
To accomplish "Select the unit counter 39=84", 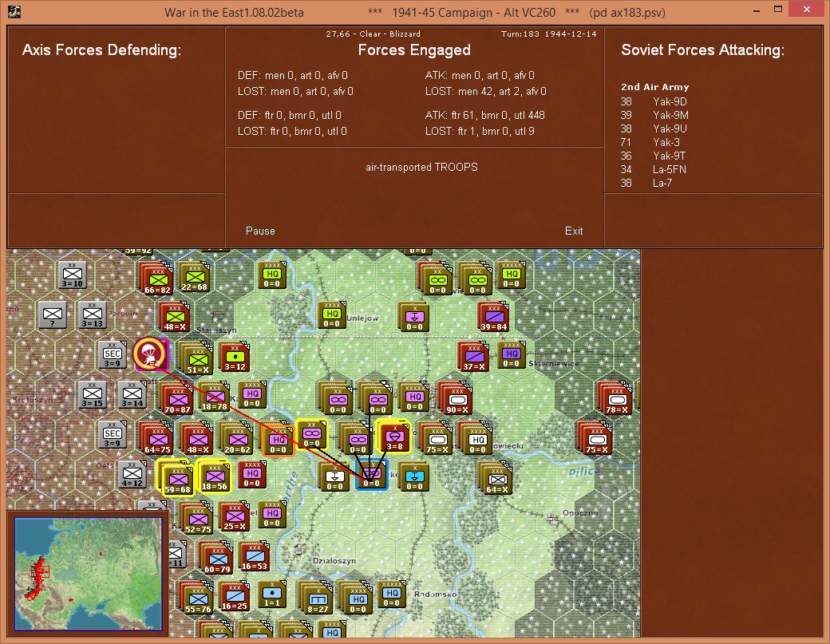I will point(494,317).
